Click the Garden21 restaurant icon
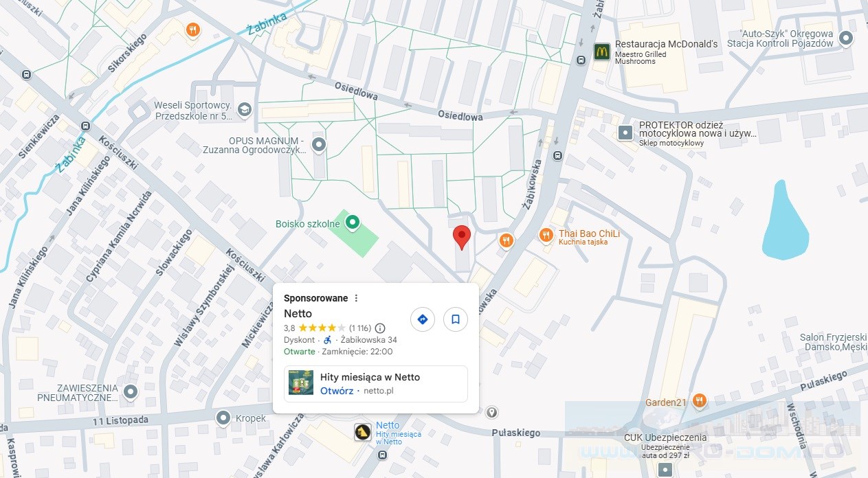868x478 pixels. pyautogui.click(x=699, y=400)
